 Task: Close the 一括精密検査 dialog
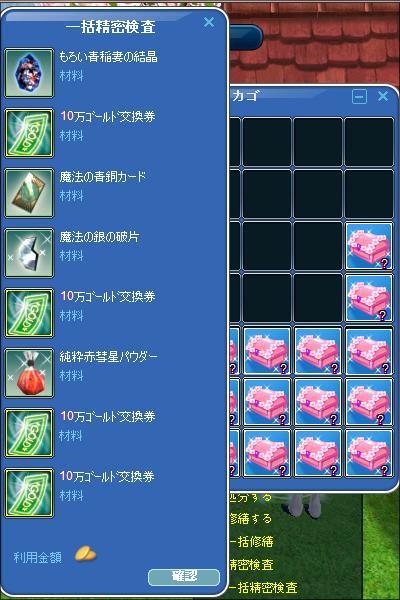[209, 22]
